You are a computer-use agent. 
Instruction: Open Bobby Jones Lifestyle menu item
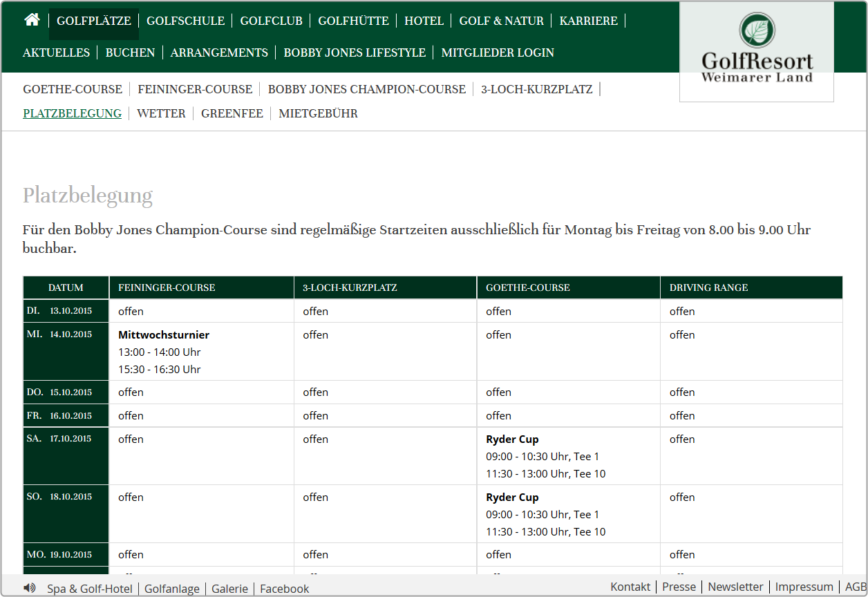click(355, 53)
